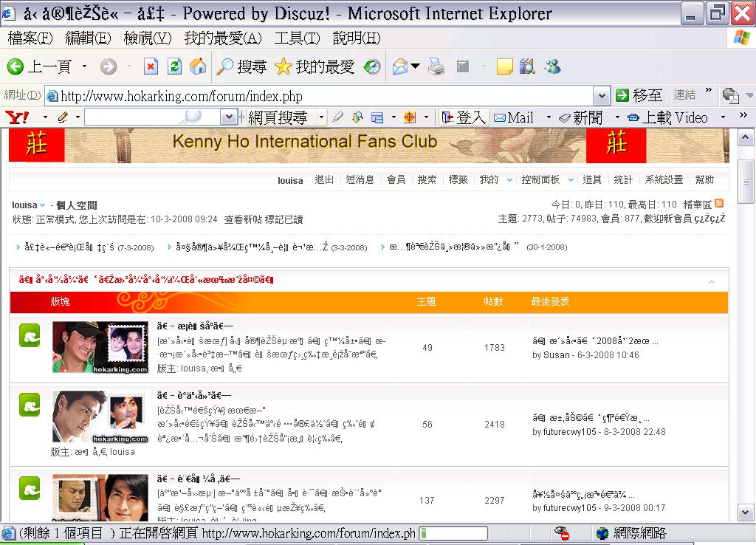Click the Yahoo toolbar search input

[152, 117]
